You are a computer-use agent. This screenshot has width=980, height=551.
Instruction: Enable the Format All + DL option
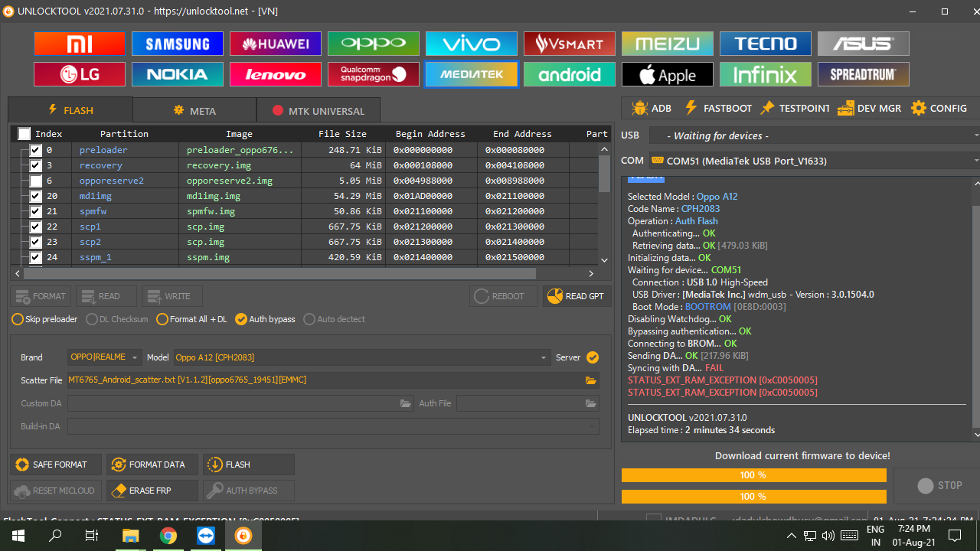(191, 319)
